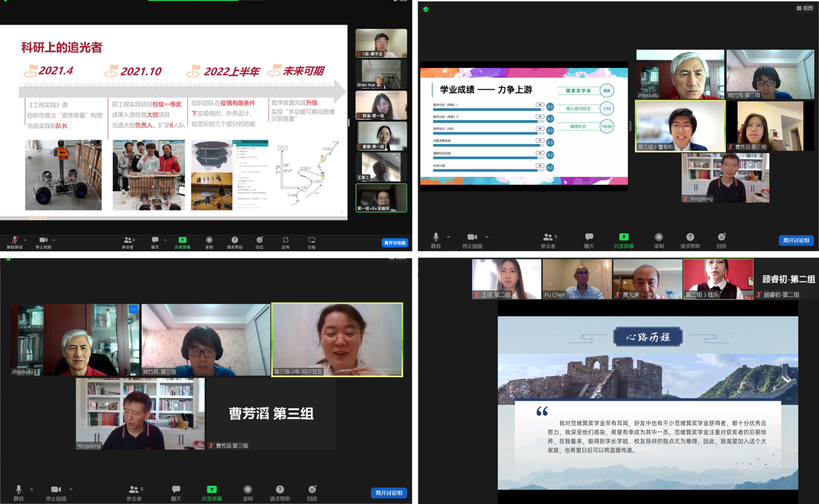Select the 童璐-第一组 video thumbnail

(381, 136)
